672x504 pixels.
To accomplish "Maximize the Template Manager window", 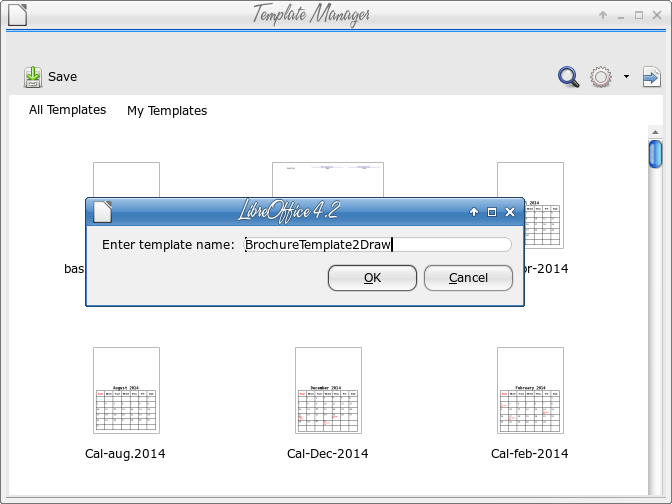I will [639, 15].
